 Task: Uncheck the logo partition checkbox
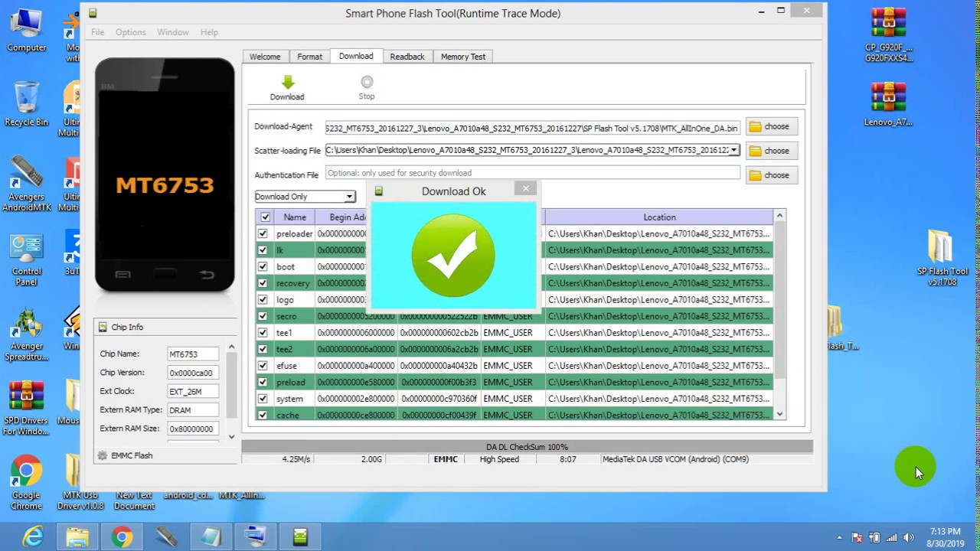pos(263,299)
